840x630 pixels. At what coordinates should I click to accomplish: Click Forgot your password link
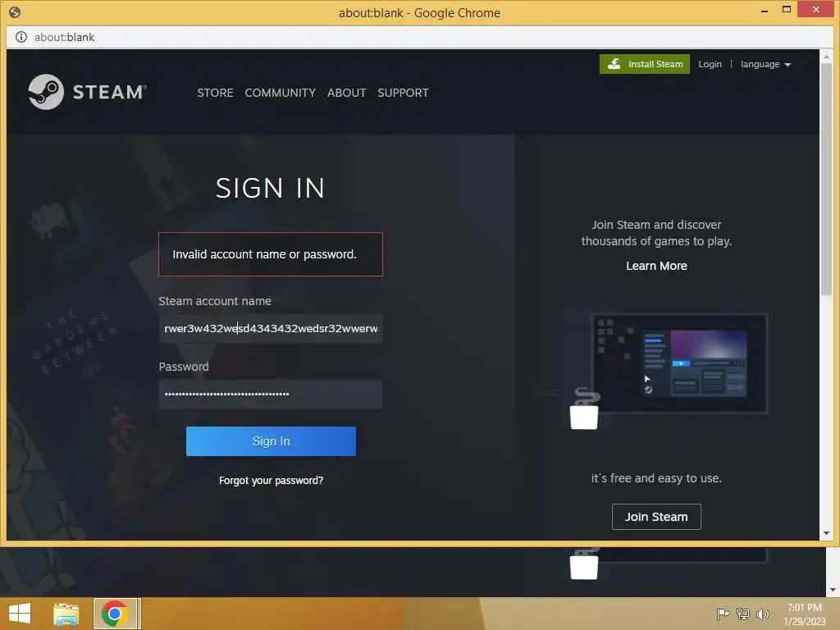point(271,481)
